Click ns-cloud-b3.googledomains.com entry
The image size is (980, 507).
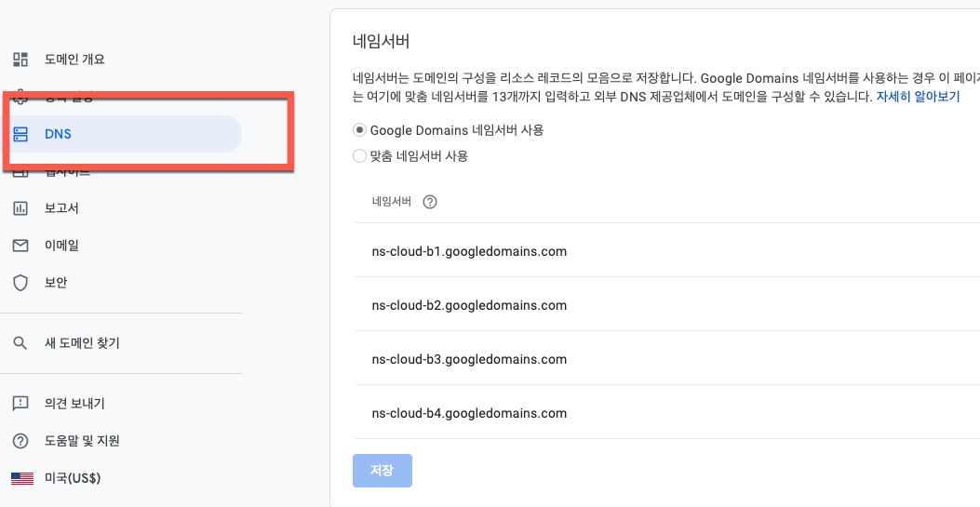click(469, 360)
